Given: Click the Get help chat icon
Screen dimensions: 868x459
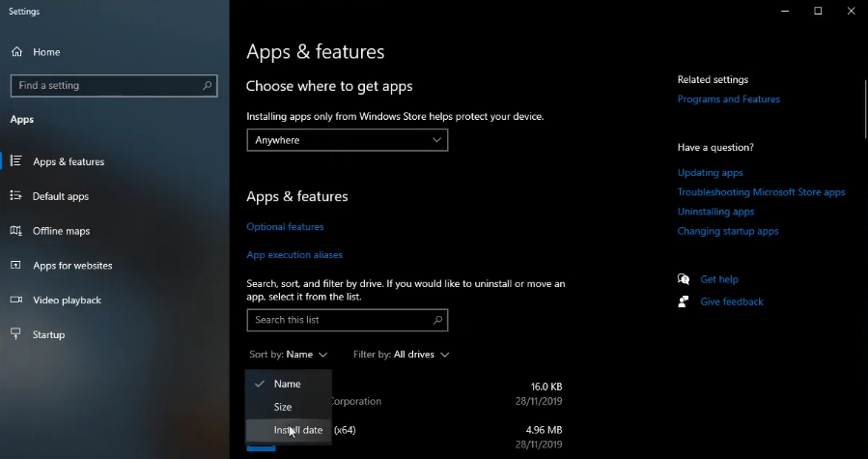Looking at the screenshot, I should 685,279.
